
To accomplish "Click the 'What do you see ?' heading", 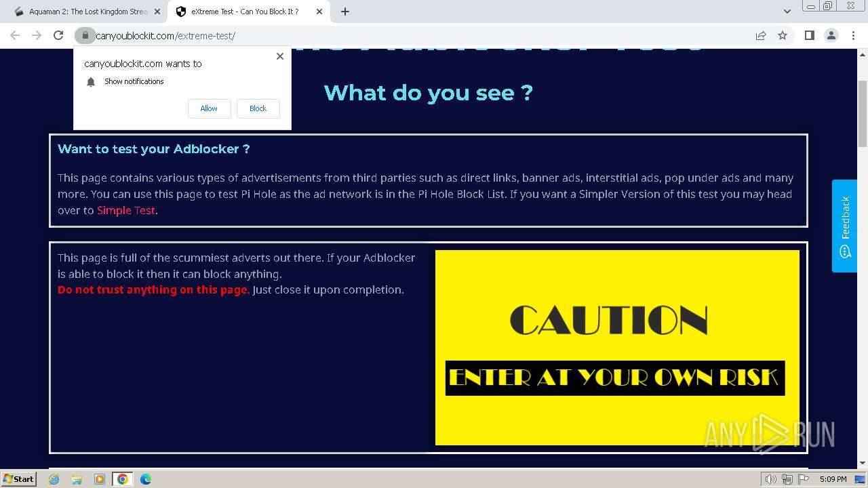I will [x=429, y=93].
